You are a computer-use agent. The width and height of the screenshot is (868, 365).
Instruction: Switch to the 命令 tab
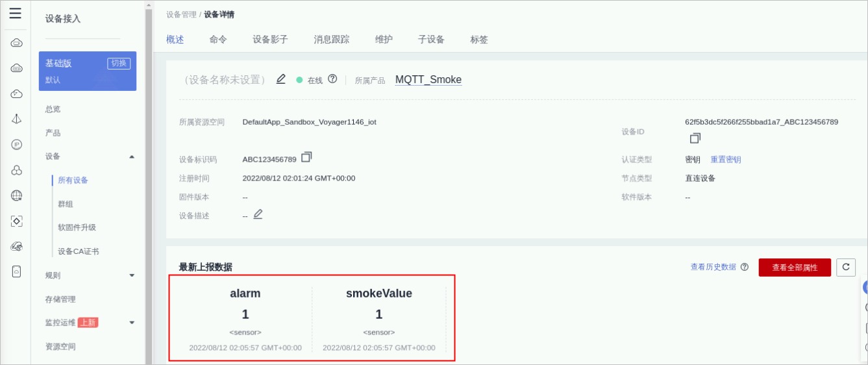pos(218,40)
